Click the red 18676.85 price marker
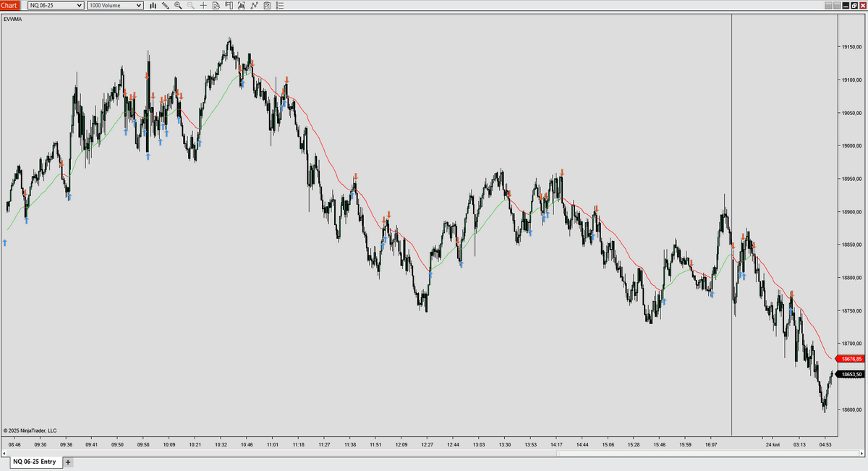The height and width of the screenshot is (471, 868). tap(848, 359)
